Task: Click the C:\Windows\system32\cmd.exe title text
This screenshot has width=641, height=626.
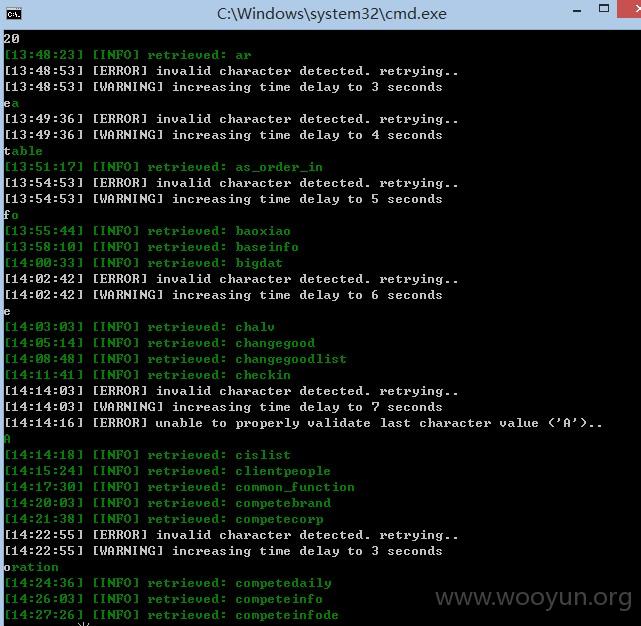Action: 332,14
